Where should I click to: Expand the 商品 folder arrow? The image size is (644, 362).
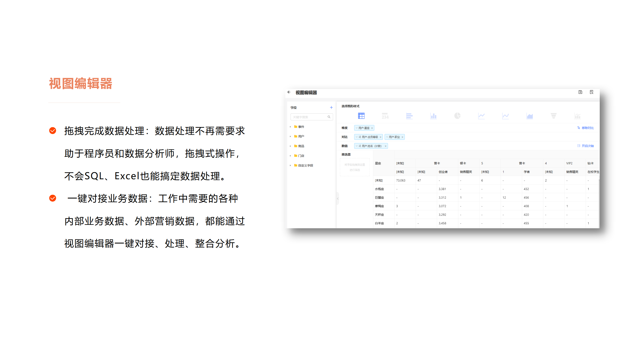point(290,146)
